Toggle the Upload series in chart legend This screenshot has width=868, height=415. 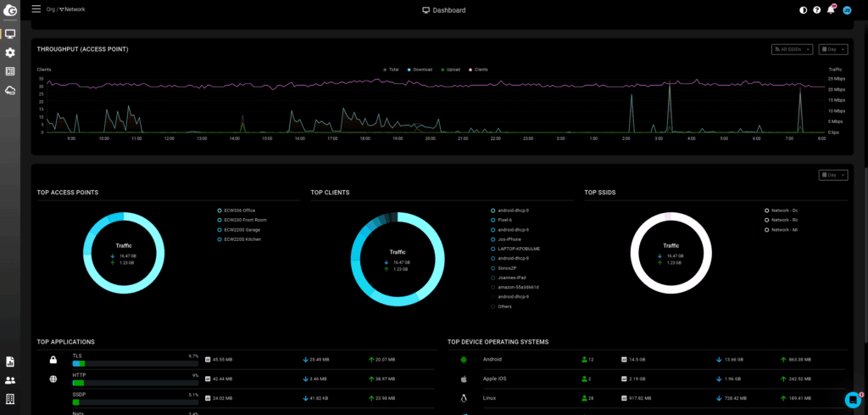pyautogui.click(x=451, y=70)
